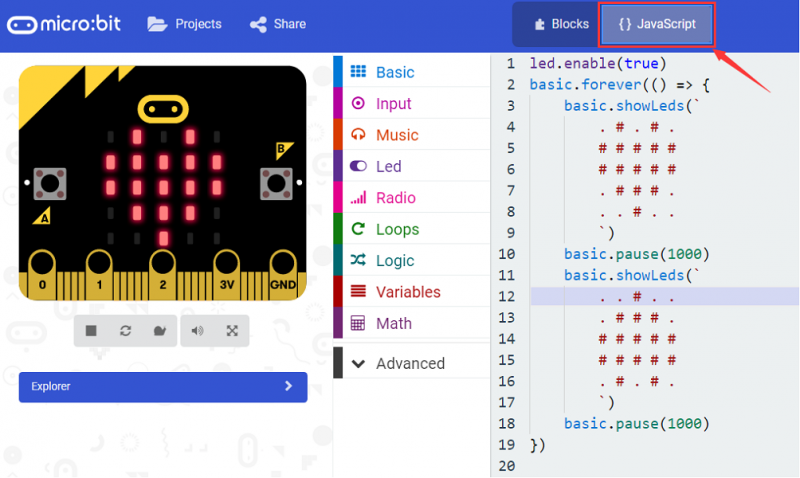Click the basic.pause(1000) on line 10
Image resolution: width=800 pixels, height=478 pixels.
point(636,254)
